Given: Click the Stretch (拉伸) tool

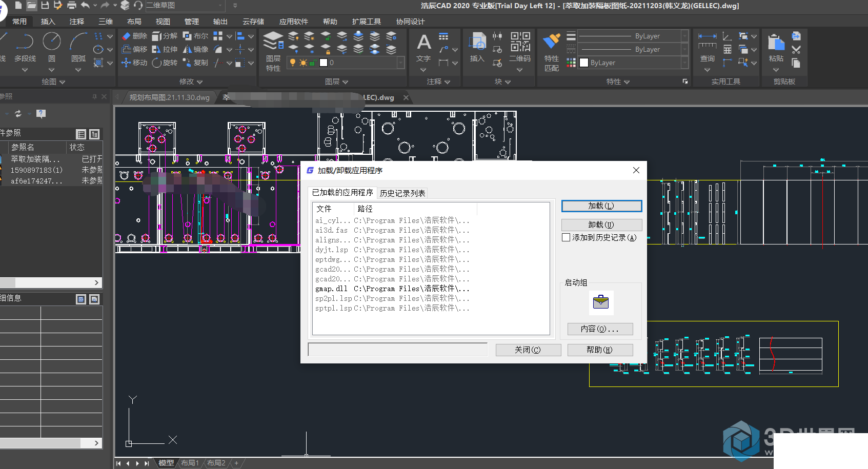Looking at the screenshot, I should click(165, 49).
